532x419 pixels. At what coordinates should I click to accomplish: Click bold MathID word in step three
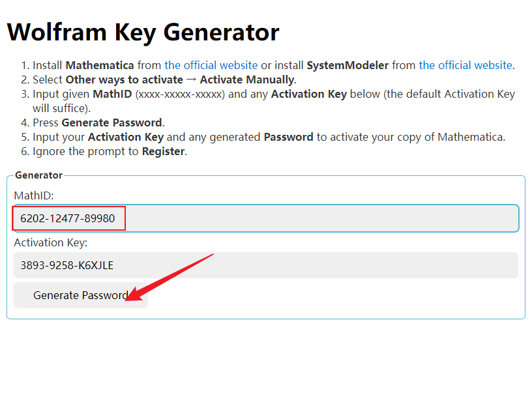[112, 94]
